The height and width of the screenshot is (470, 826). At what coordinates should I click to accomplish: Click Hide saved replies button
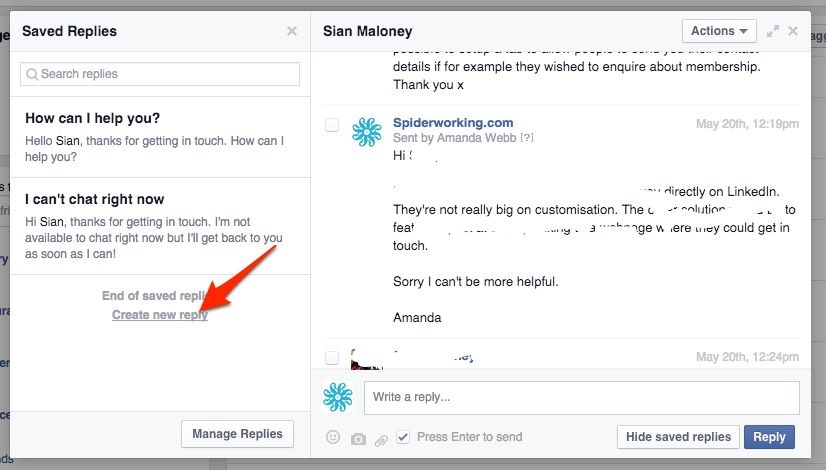pos(678,437)
